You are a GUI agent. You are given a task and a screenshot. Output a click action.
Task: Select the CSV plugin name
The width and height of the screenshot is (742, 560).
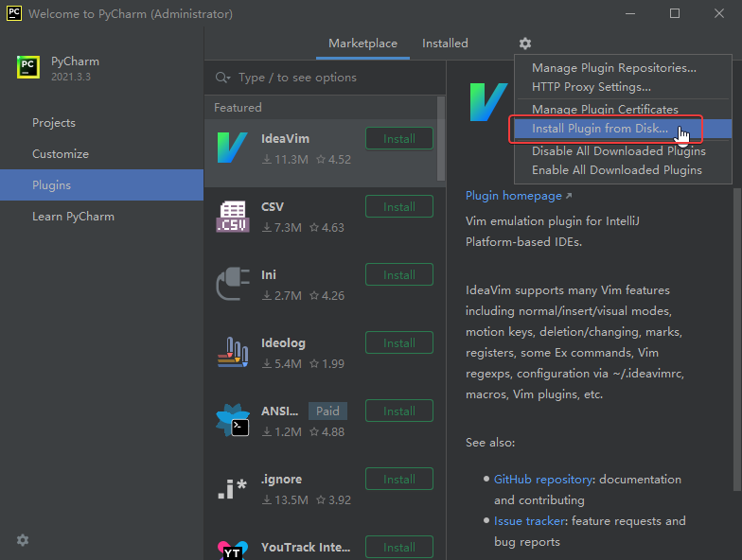pos(273,206)
